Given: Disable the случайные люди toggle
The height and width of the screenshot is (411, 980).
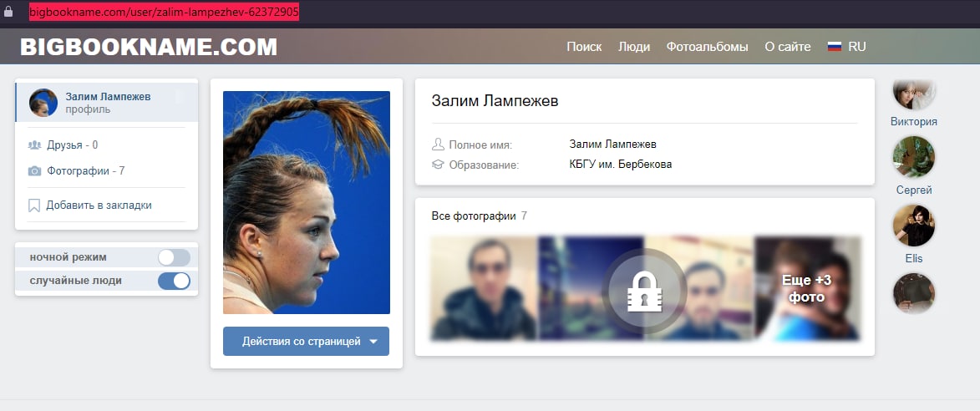Looking at the screenshot, I should click(174, 281).
